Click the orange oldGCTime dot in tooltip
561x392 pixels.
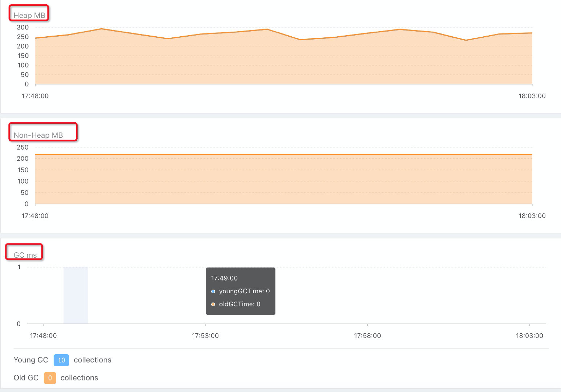click(213, 305)
